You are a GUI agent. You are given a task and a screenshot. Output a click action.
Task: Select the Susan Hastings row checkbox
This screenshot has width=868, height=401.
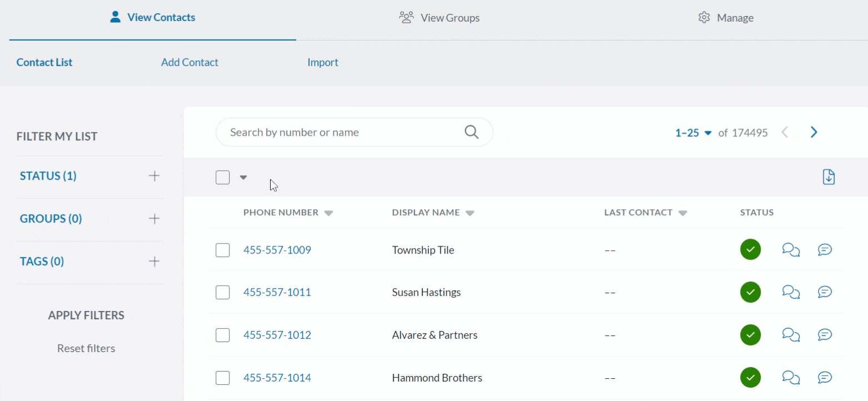tap(222, 293)
